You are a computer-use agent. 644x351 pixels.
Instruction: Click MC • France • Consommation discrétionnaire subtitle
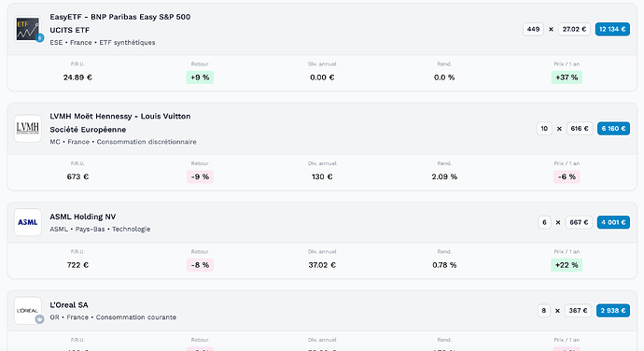click(123, 142)
